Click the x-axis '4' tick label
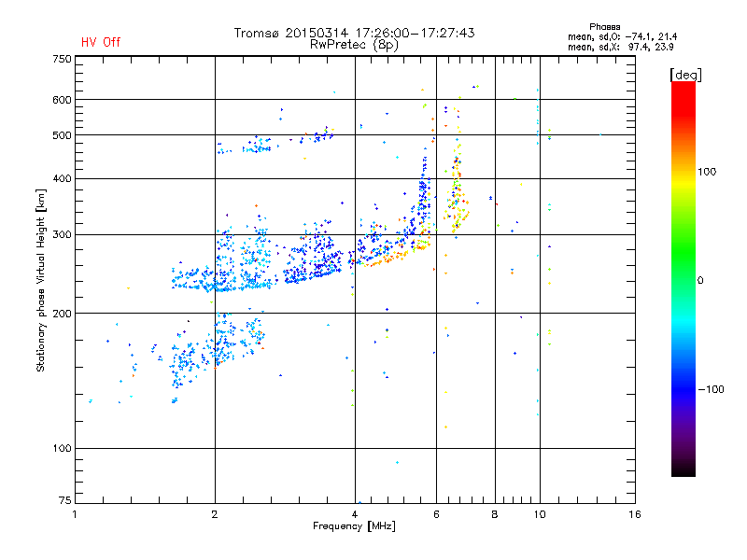The image size is (747, 560). pyautogui.click(x=355, y=514)
